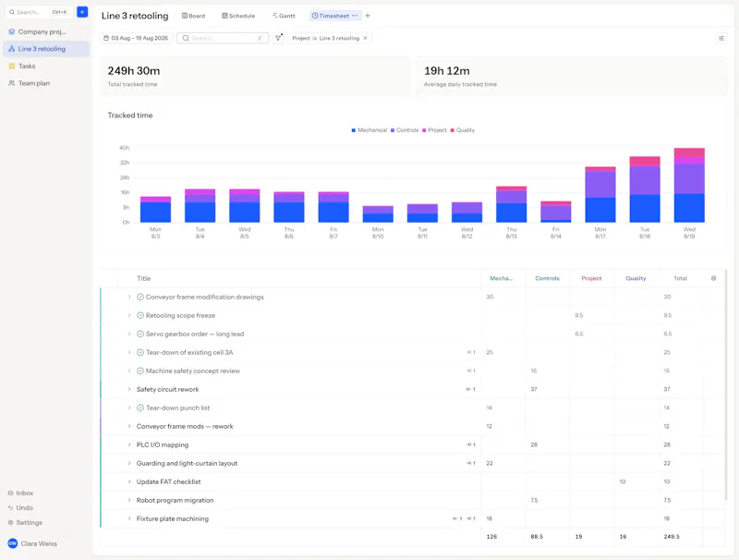
Task: Expand the Conveyor frame mods — rework row
Action: [129, 426]
